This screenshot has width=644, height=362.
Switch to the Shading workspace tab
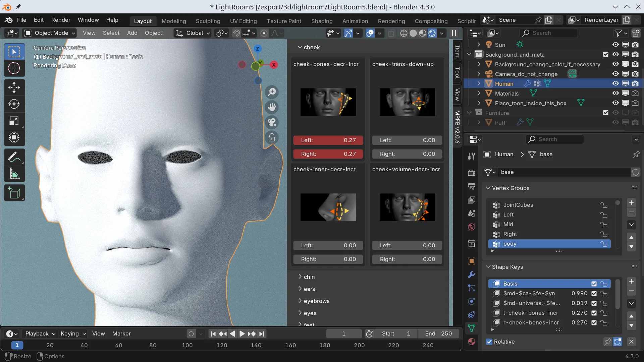pyautogui.click(x=321, y=21)
